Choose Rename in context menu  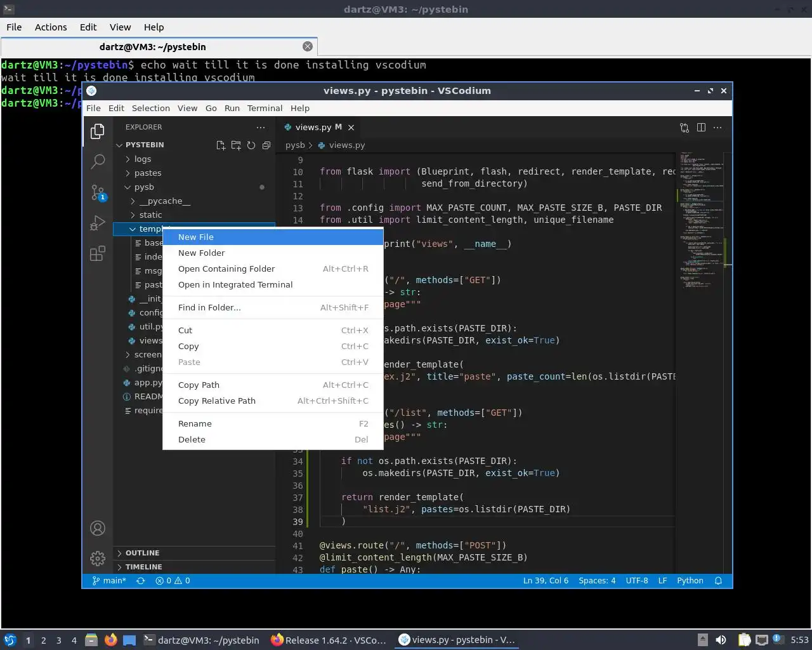[273, 423]
